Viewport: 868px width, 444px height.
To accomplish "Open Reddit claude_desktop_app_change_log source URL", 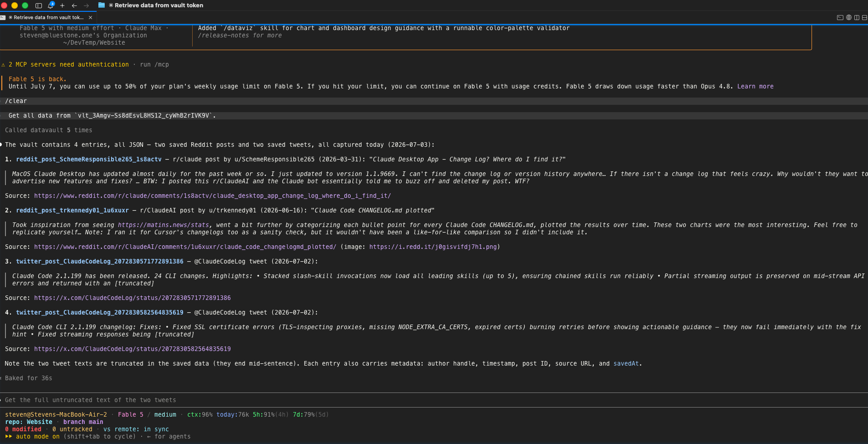I will click(x=212, y=196).
